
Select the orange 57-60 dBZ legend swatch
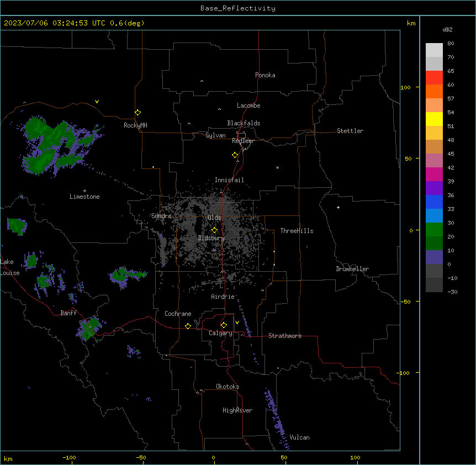click(x=434, y=91)
